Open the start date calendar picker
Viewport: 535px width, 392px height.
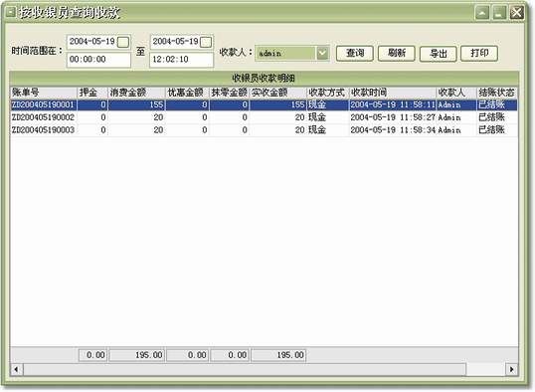(123, 42)
